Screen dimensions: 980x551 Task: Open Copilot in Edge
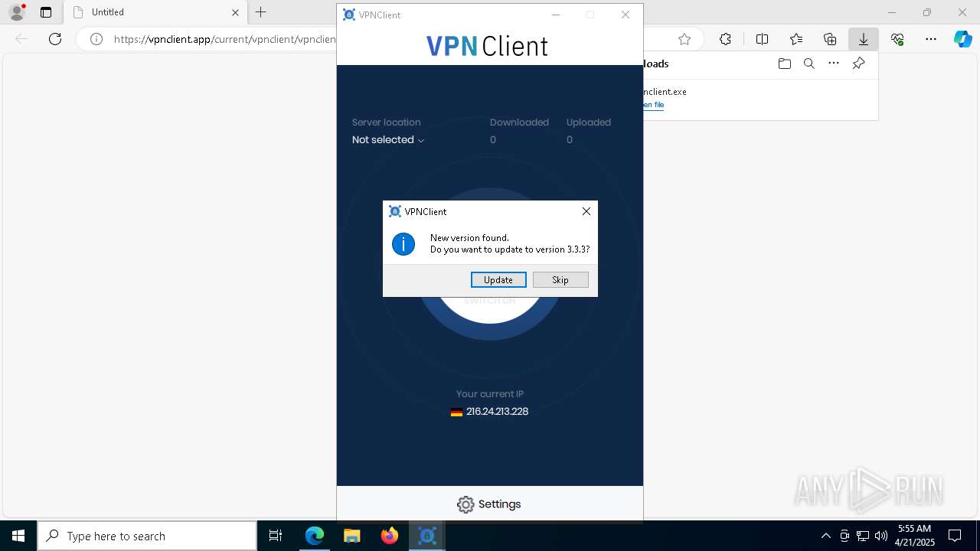pyautogui.click(x=963, y=39)
